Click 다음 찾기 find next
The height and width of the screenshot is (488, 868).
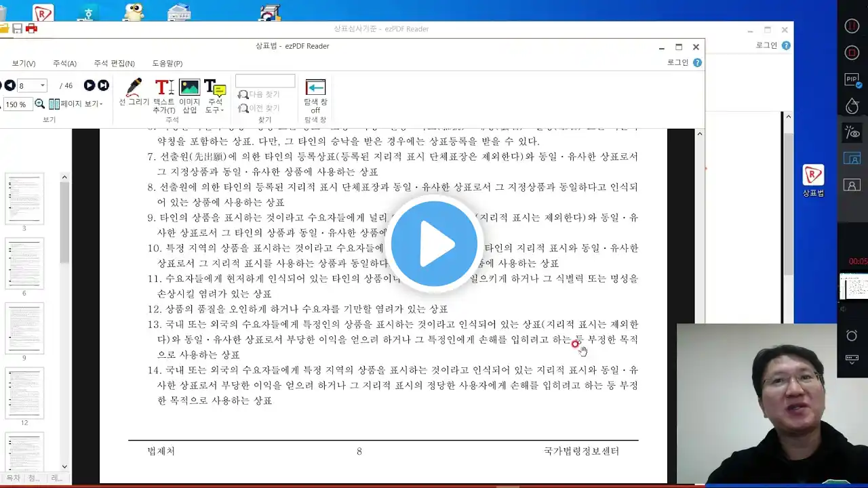tap(259, 95)
